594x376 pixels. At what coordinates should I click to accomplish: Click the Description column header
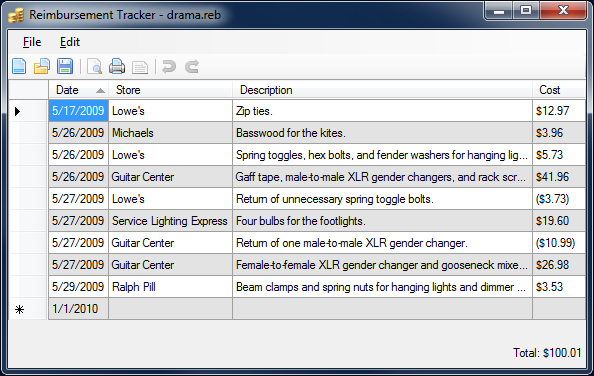click(382, 90)
